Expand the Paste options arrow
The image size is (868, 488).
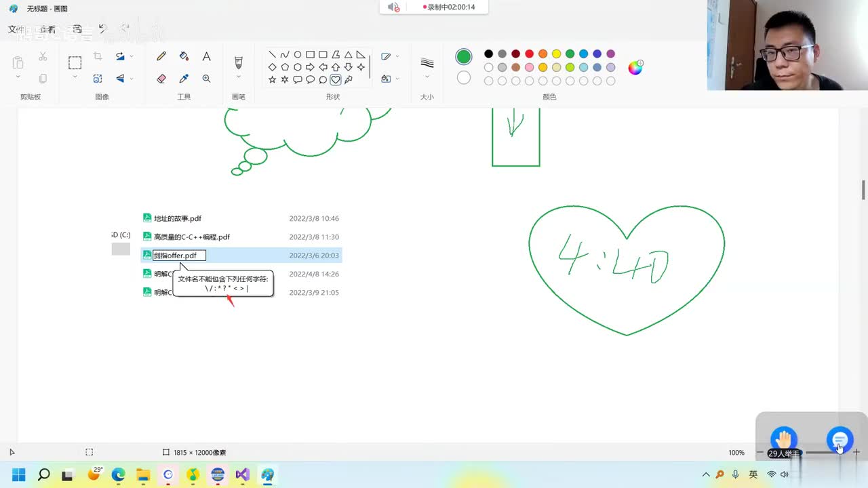(18, 77)
